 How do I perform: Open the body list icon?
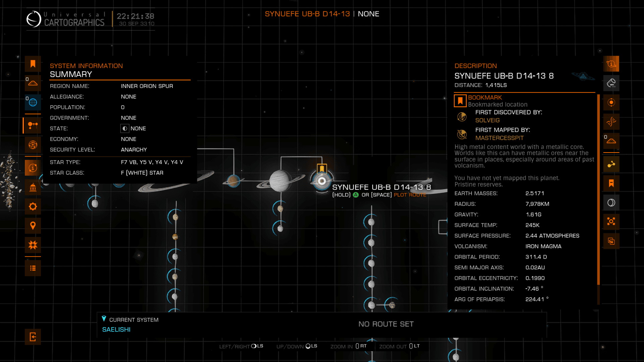pos(33,268)
